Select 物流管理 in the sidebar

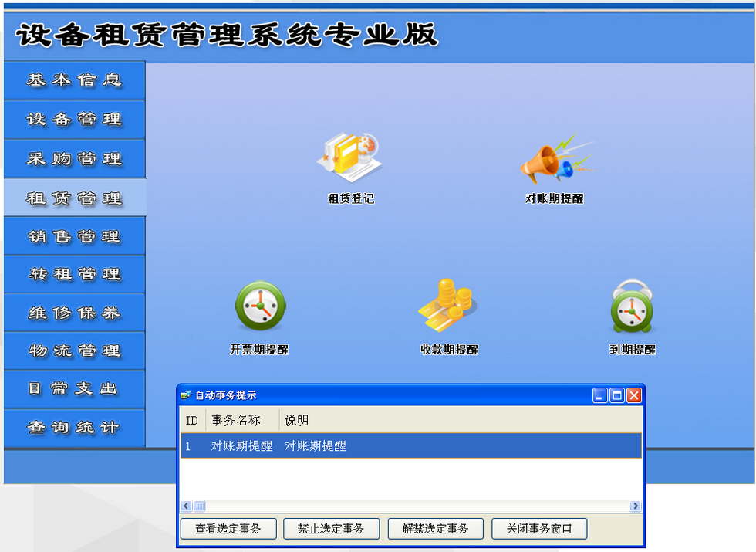75,351
